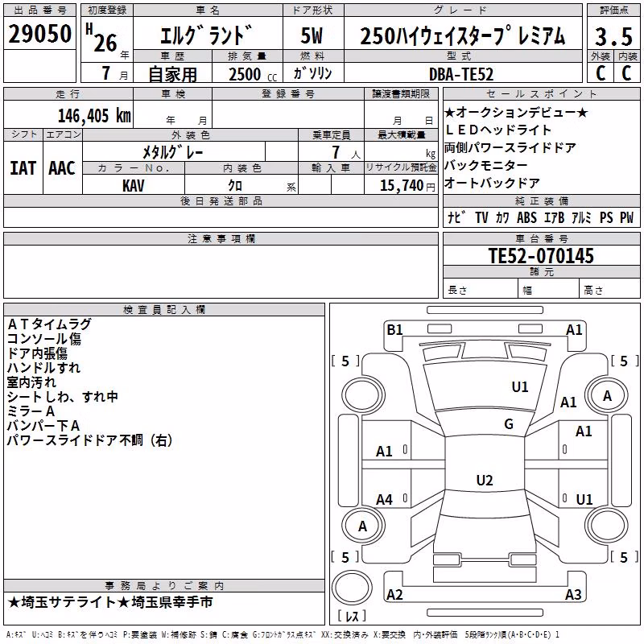This screenshot has width=644, height=644.
Task: Click the note パワースライドドア不調(右)
Action: [x=89, y=440]
